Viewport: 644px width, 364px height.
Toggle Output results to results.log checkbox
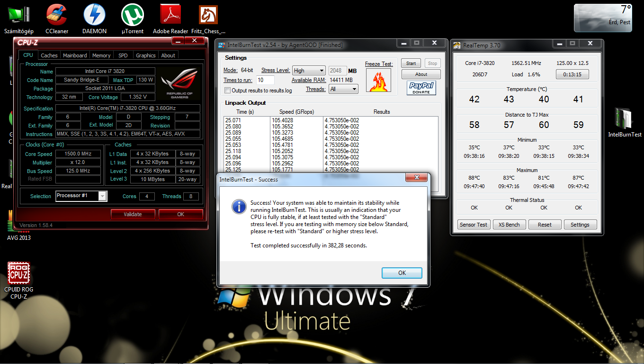(227, 91)
